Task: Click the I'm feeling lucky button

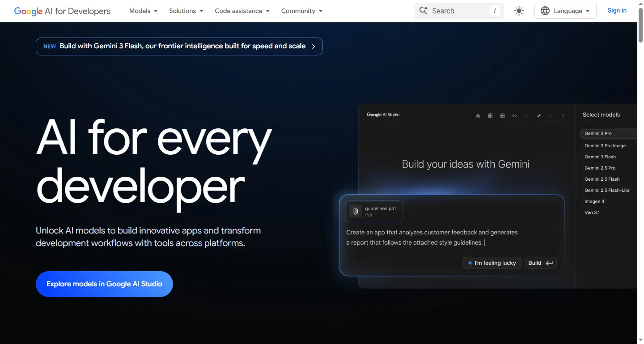Action: 491,263
